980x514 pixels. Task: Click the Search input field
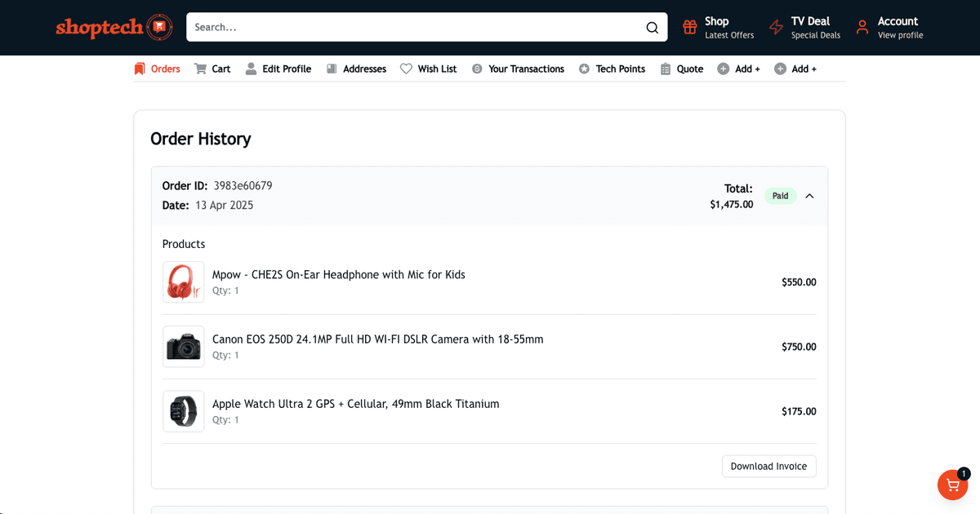click(x=416, y=27)
